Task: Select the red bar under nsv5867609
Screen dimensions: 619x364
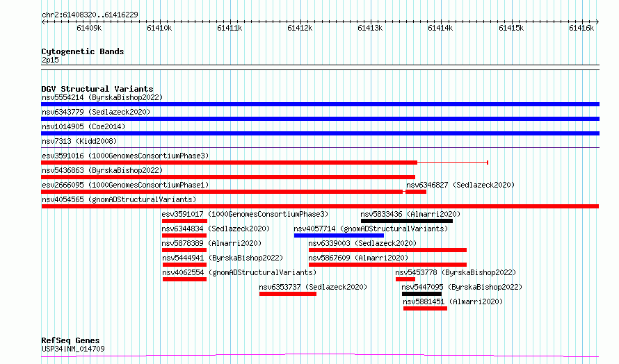Action: point(387,265)
